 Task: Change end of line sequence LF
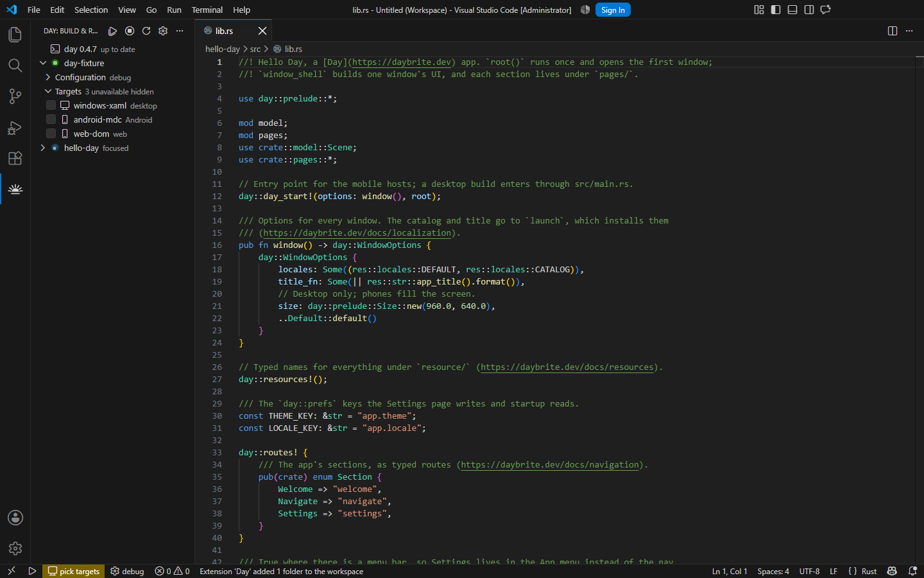pos(834,571)
